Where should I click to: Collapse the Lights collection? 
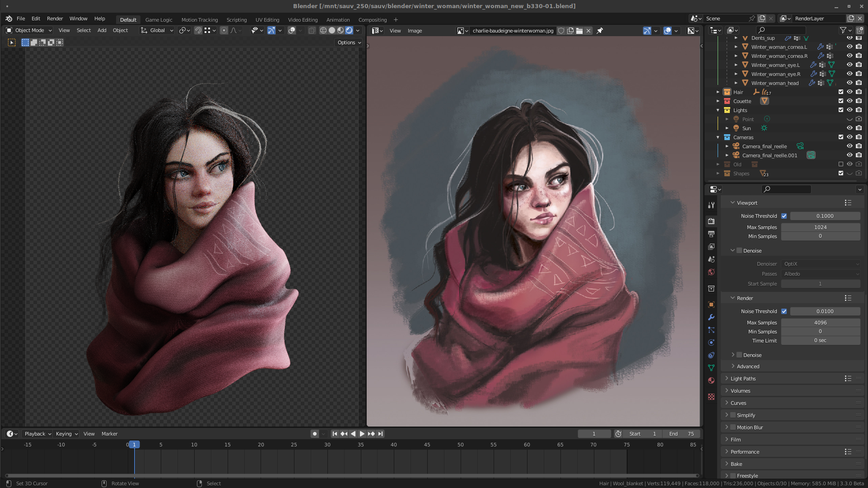(x=718, y=110)
